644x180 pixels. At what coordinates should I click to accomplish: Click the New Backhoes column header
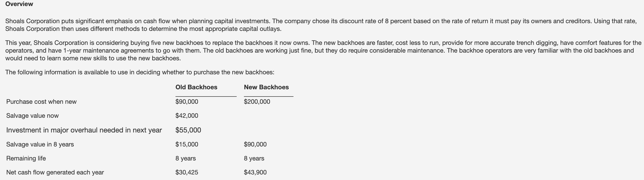[x=266, y=87]
